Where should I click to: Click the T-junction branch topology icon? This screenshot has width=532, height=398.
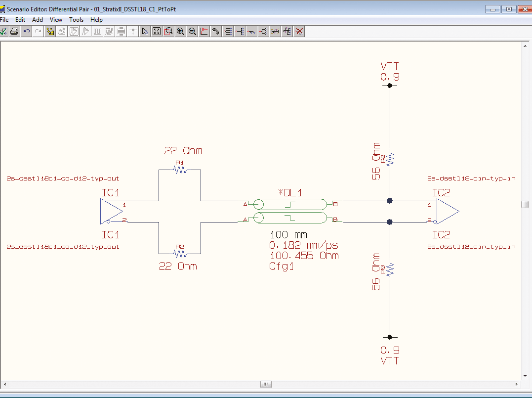coord(240,32)
